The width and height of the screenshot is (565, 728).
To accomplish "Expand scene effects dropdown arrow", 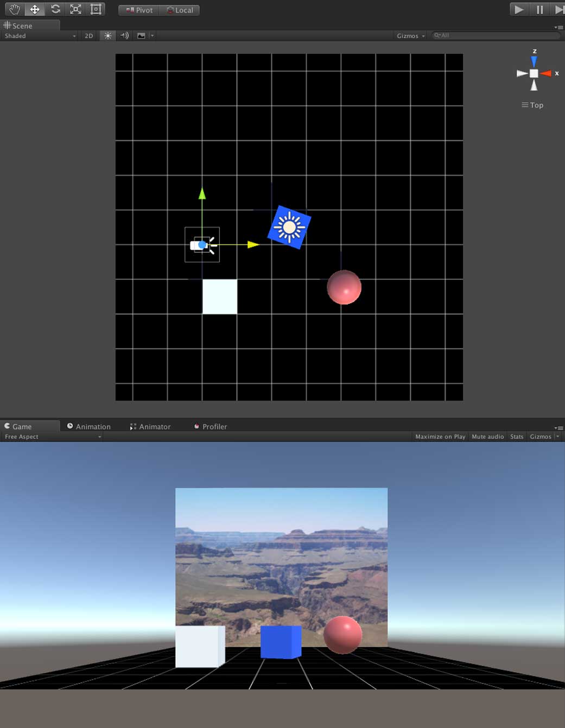I will (152, 36).
